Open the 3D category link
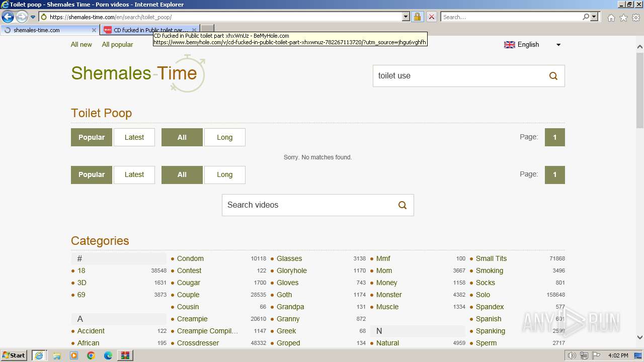The width and height of the screenshot is (644, 362). tap(82, 283)
